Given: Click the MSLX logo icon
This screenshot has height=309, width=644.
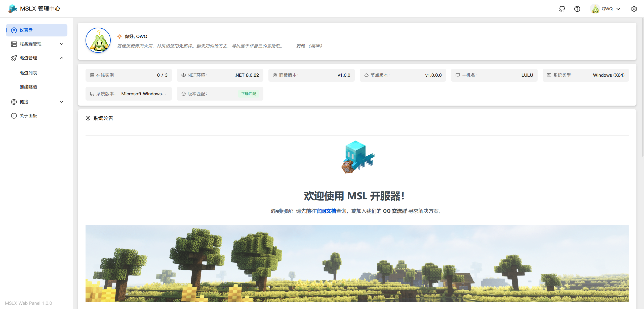Looking at the screenshot, I should pos(13,9).
